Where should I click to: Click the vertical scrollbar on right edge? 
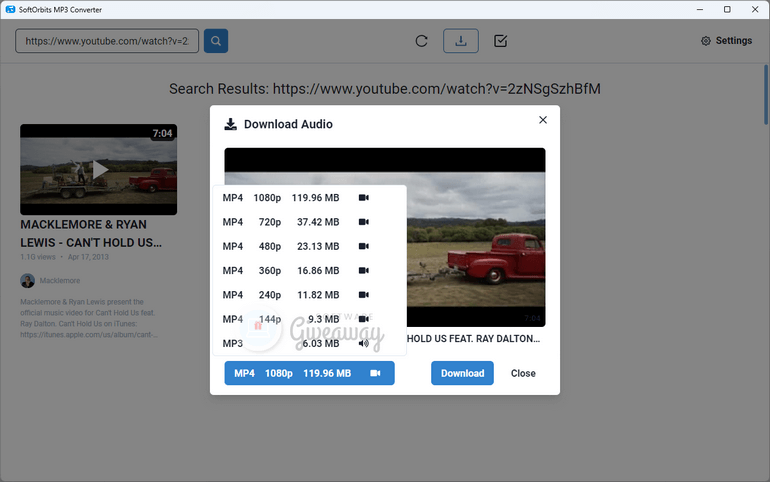tap(766, 94)
